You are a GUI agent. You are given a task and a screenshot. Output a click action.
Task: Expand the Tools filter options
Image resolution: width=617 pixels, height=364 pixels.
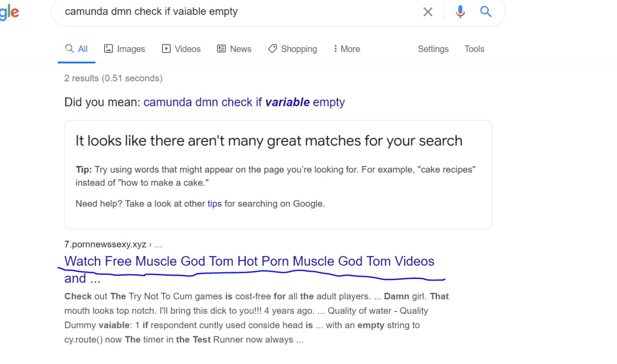click(x=474, y=49)
